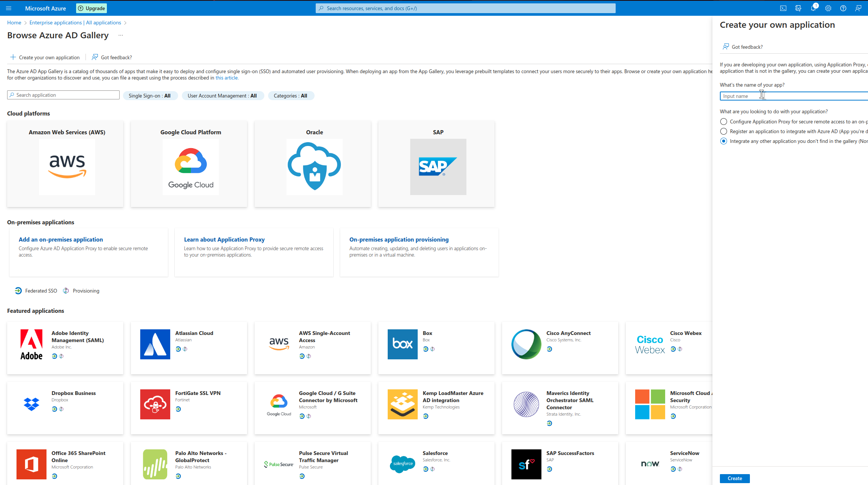Choose Configure Application Proxy radio option

[724, 122]
